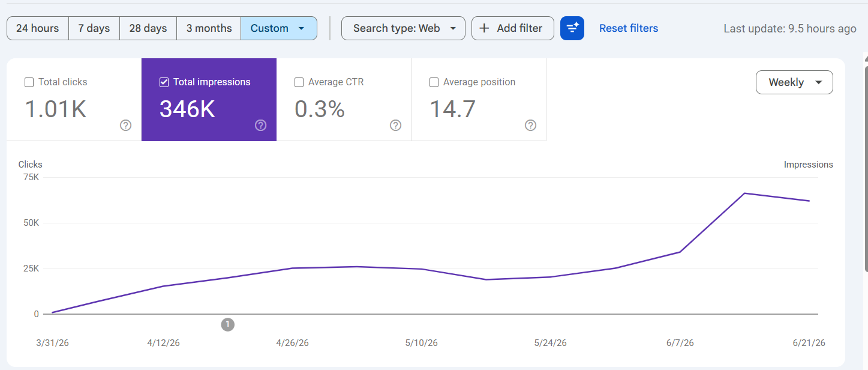Select the 24 hours date range
This screenshot has height=370, width=868.
click(x=38, y=28)
